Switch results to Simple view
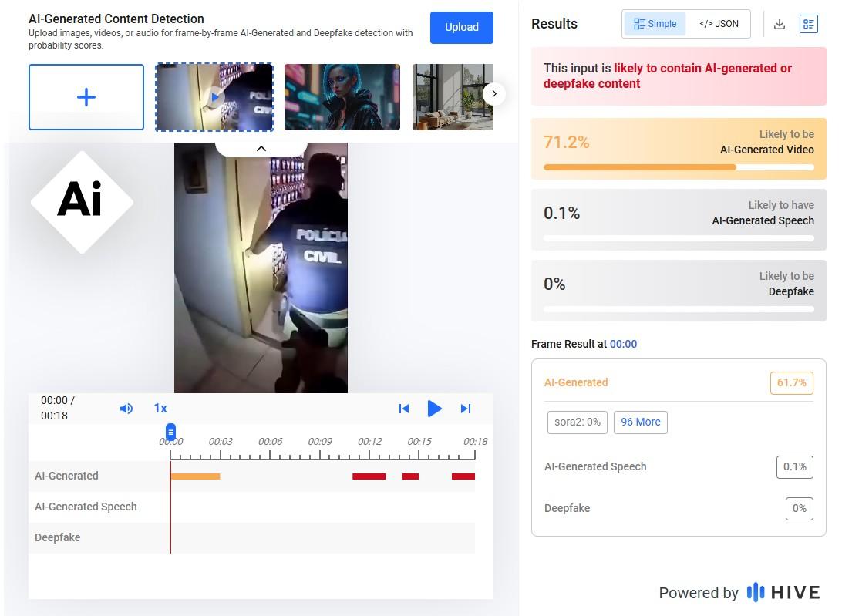 click(655, 24)
